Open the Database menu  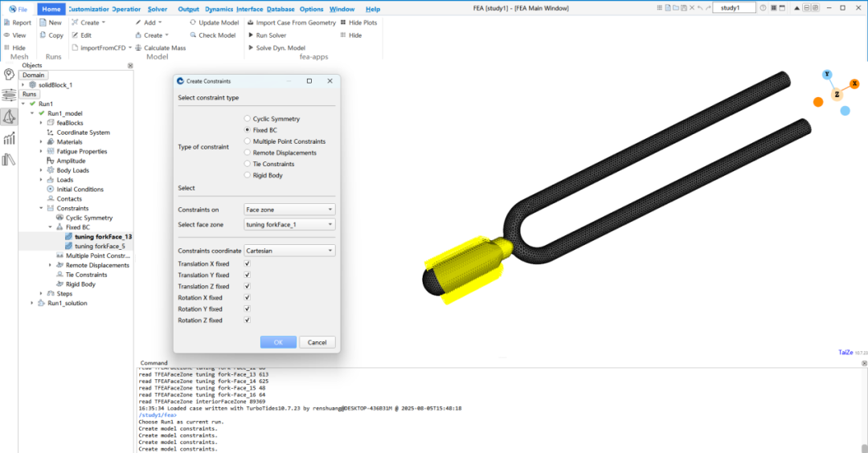coord(280,9)
